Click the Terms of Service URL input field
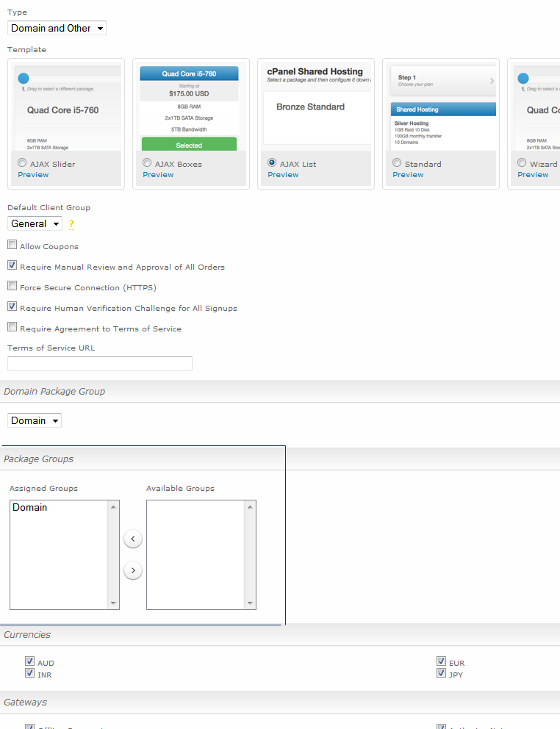This screenshot has width=560, height=729. pyautogui.click(x=100, y=364)
